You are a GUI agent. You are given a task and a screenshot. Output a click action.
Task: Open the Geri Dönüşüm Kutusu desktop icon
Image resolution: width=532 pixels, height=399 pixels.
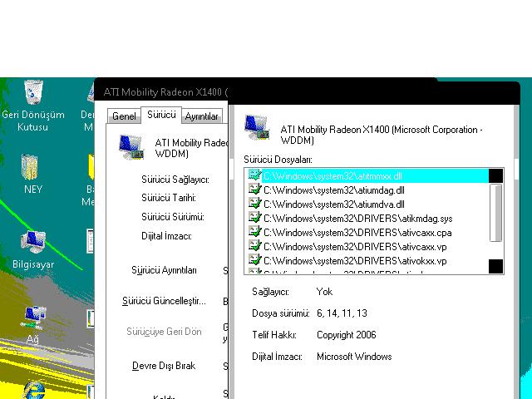(33, 106)
